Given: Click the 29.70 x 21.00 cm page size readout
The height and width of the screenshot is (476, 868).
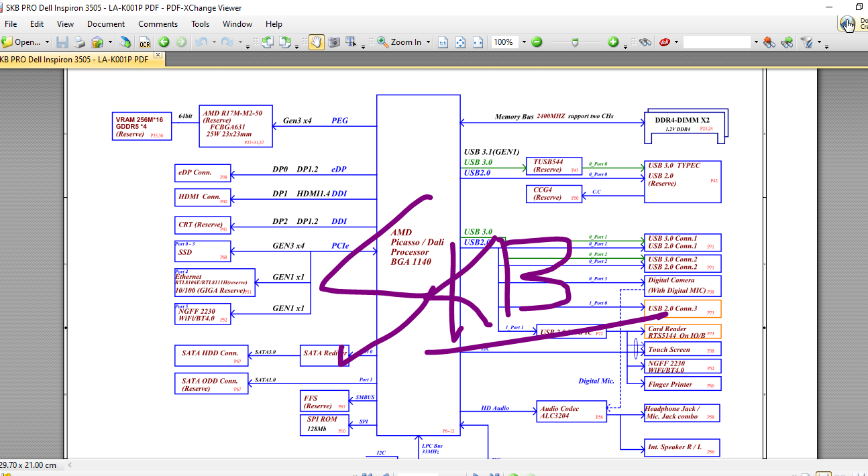Looking at the screenshot, I should click(28, 465).
